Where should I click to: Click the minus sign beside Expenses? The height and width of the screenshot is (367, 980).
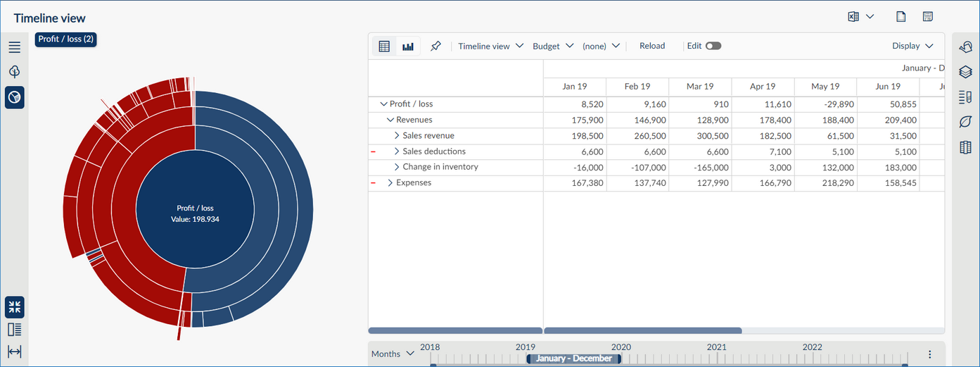[373, 183]
